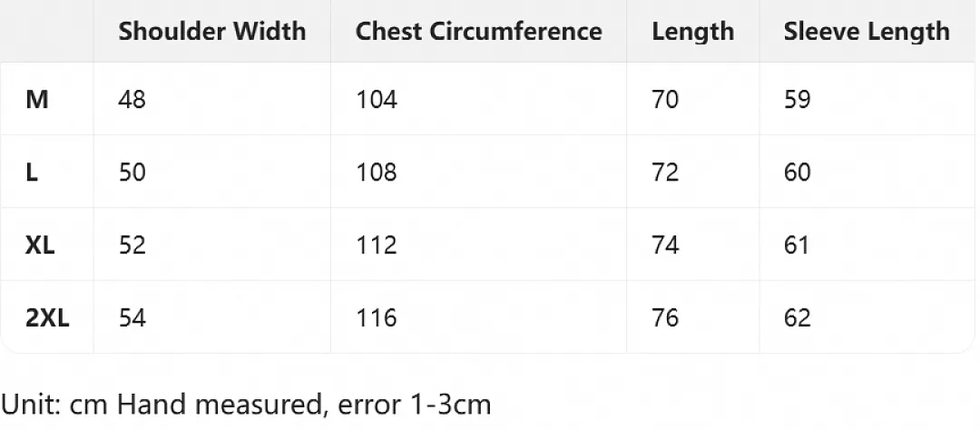Image resolution: width=980 pixels, height=430 pixels.
Task: Select the 2XL size row label
Action: (47, 318)
